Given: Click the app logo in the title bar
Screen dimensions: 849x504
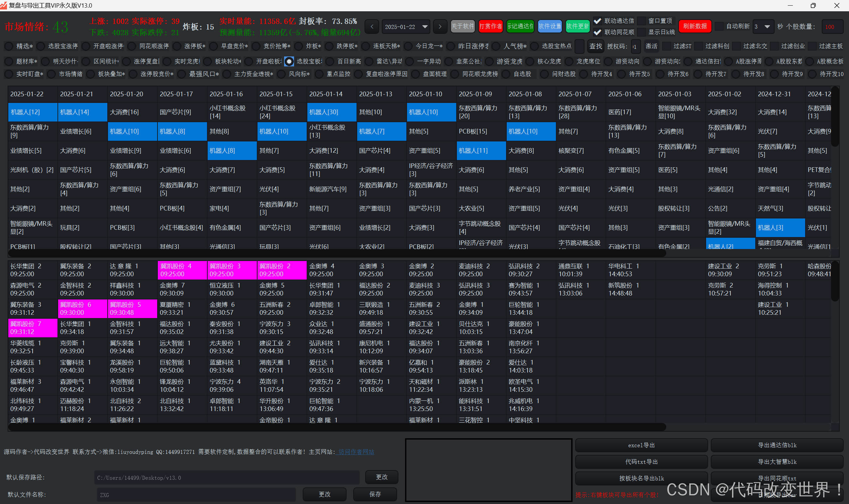Looking at the screenshot, I should coord(3,5).
